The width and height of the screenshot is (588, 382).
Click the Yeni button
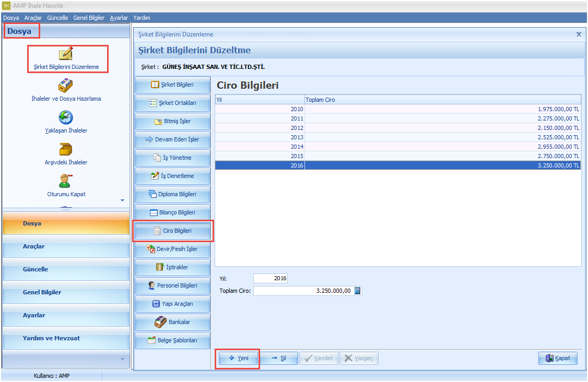238,359
